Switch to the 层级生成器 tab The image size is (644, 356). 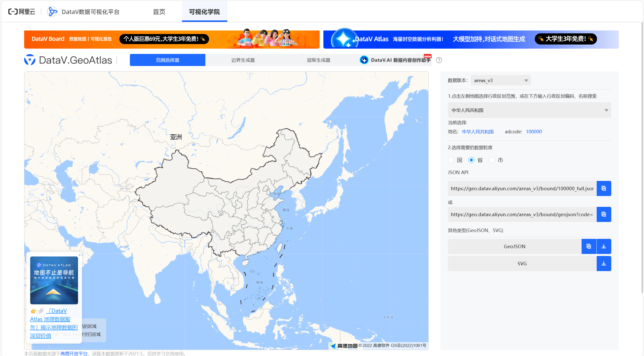[318, 60]
